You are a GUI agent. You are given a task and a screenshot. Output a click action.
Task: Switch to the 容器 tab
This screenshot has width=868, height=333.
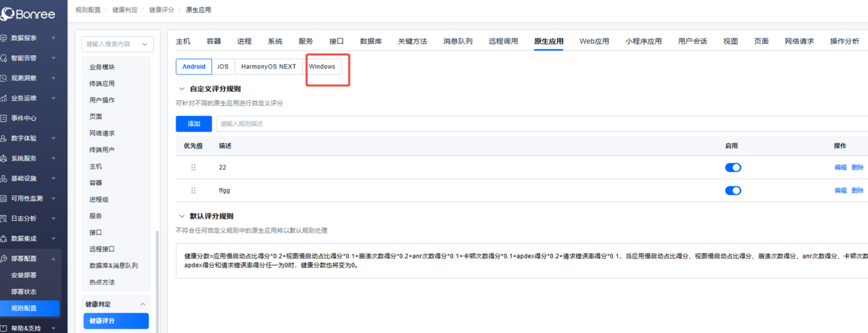[214, 41]
